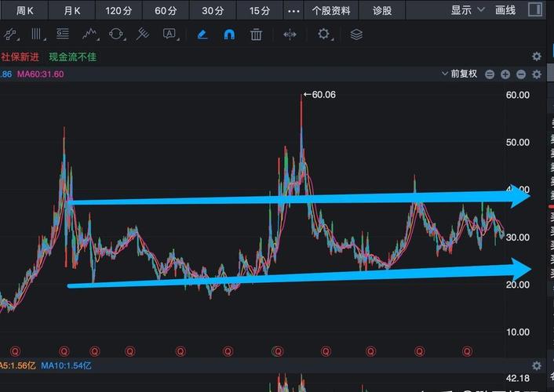The width and height of the screenshot is (554, 392).
Task: Click the MA60:31.60 indicator label
Action: pos(41,74)
